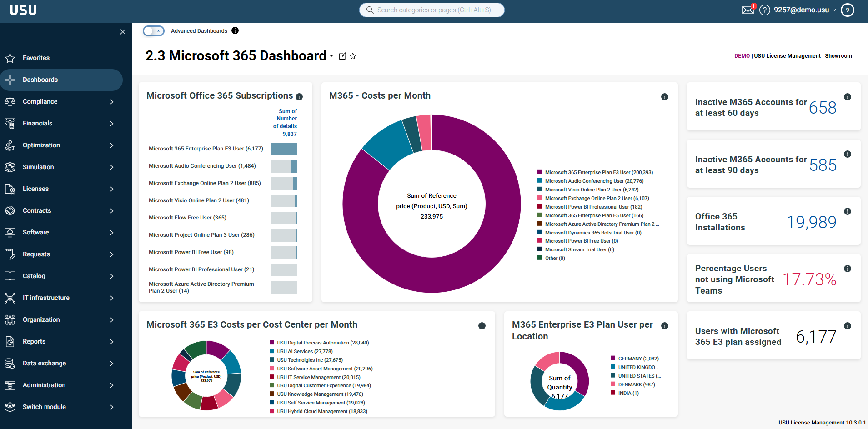Toggle GERMANY legend color swatch
The height and width of the screenshot is (429, 868).
pyautogui.click(x=613, y=359)
